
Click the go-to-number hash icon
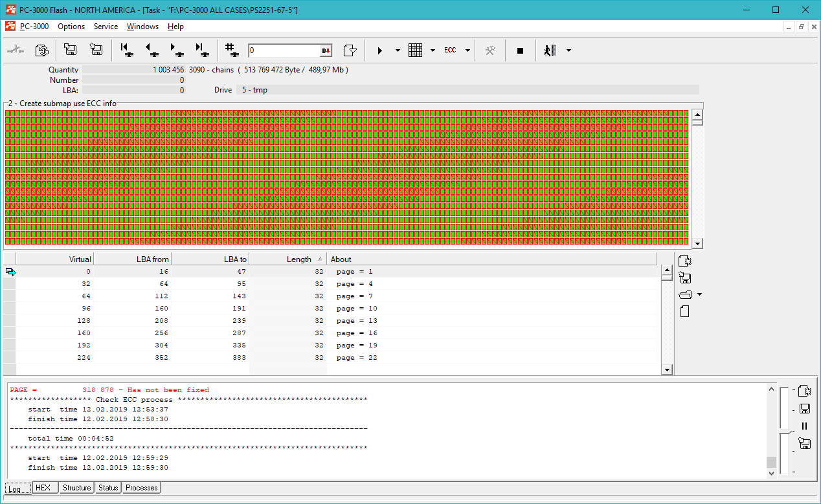click(231, 50)
